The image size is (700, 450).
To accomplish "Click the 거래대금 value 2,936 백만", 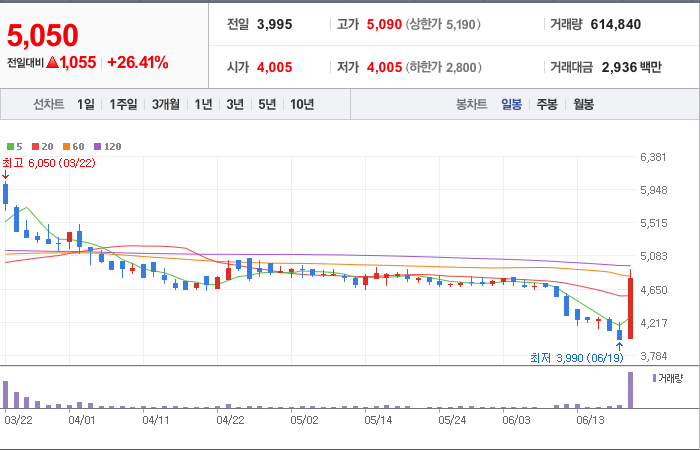I will pyautogui.click(x=631, y=67).
